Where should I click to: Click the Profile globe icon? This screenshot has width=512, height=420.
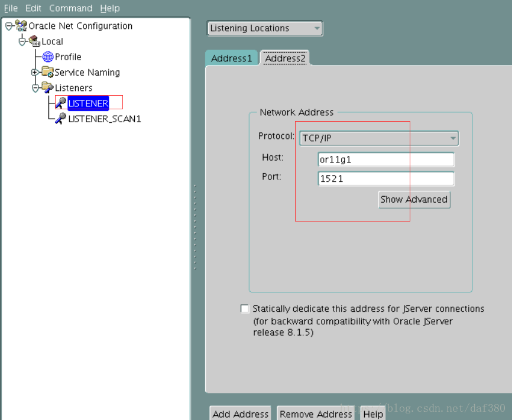click(x=48, y=57)
